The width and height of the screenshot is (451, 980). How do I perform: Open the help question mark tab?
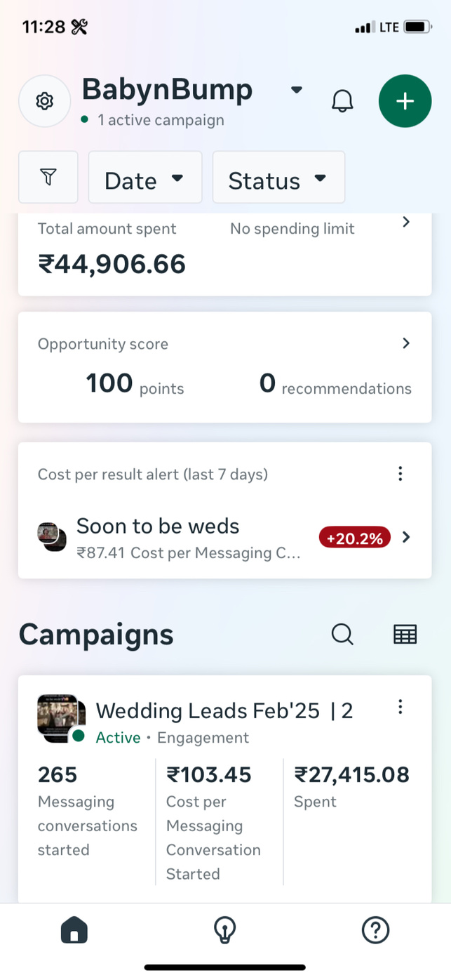click(375, 930)
